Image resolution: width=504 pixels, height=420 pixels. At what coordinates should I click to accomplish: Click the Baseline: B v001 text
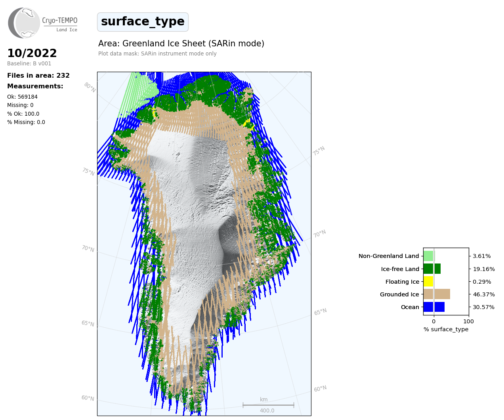click(29, 64)
